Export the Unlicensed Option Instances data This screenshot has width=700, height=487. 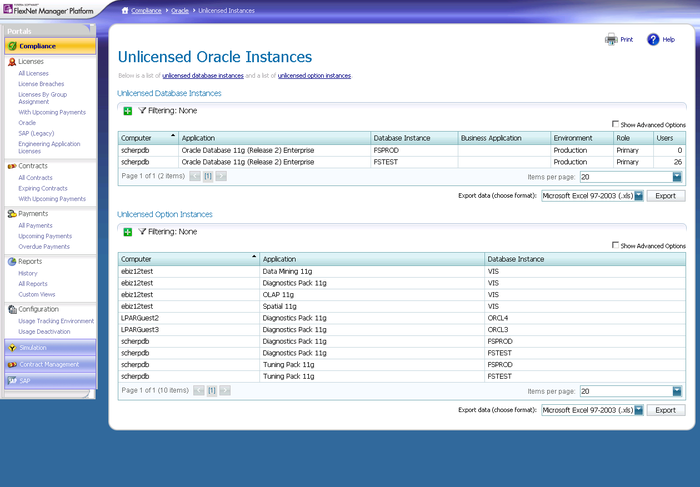click(665, 410)
